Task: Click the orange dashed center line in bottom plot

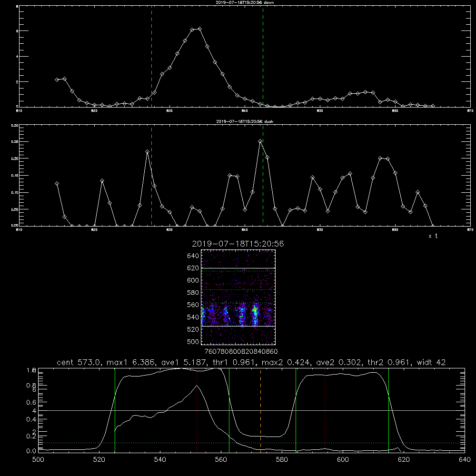Action: pyautogui.click(x=260, y=410)
